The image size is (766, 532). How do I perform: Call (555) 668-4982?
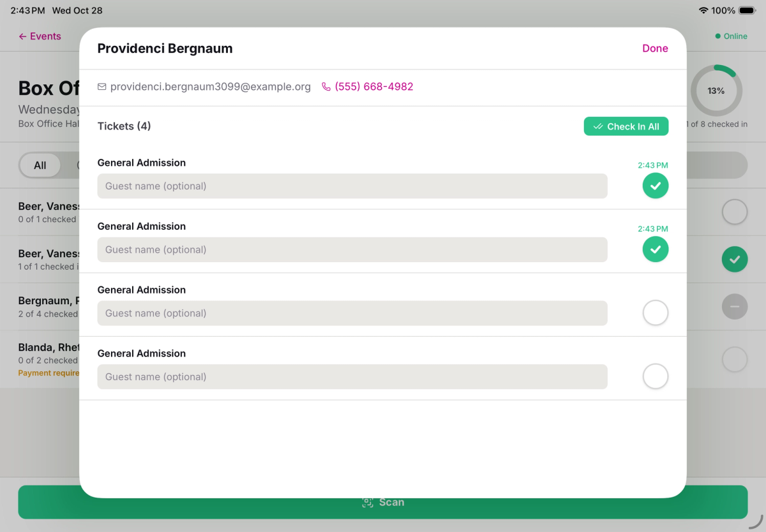click(x=374, y=87)
